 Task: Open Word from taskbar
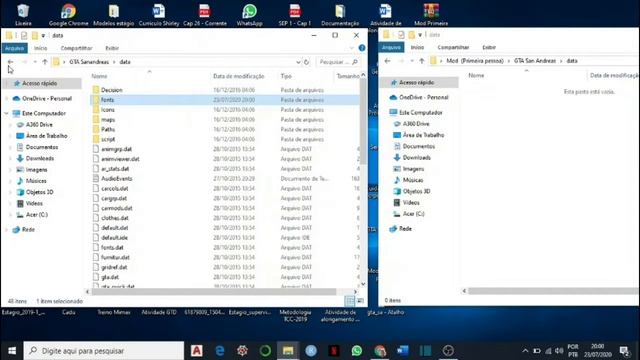402,351
